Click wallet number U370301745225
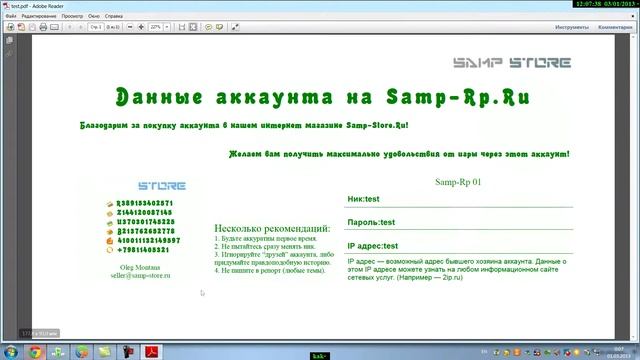The image size is (640, 360). (146, 222)
